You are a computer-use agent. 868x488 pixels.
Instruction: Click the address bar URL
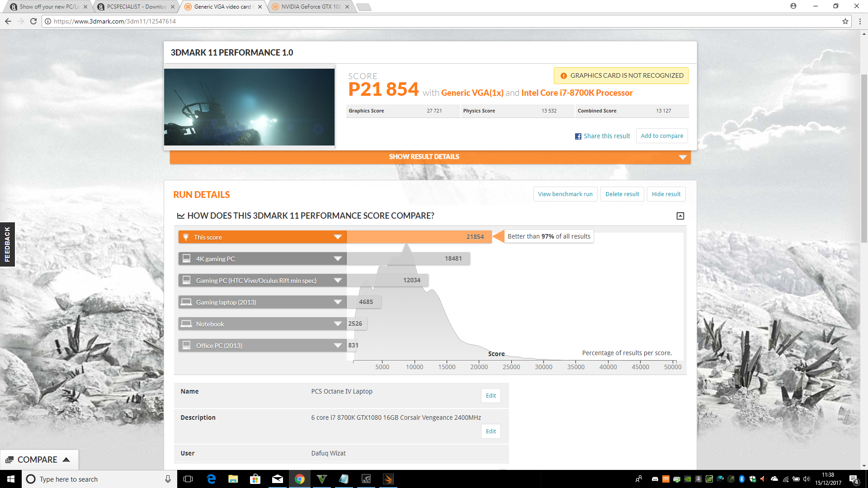pyautogui.click(x=115, y=21)
